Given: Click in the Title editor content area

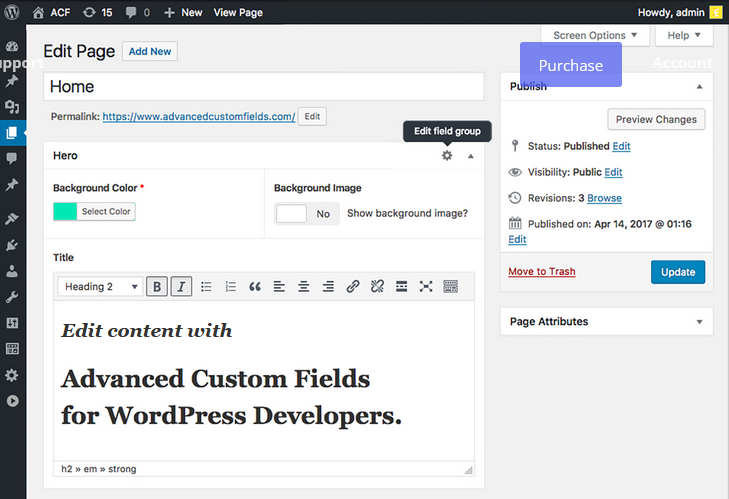Looking at the screenshot, I should [x=264, y=381].
